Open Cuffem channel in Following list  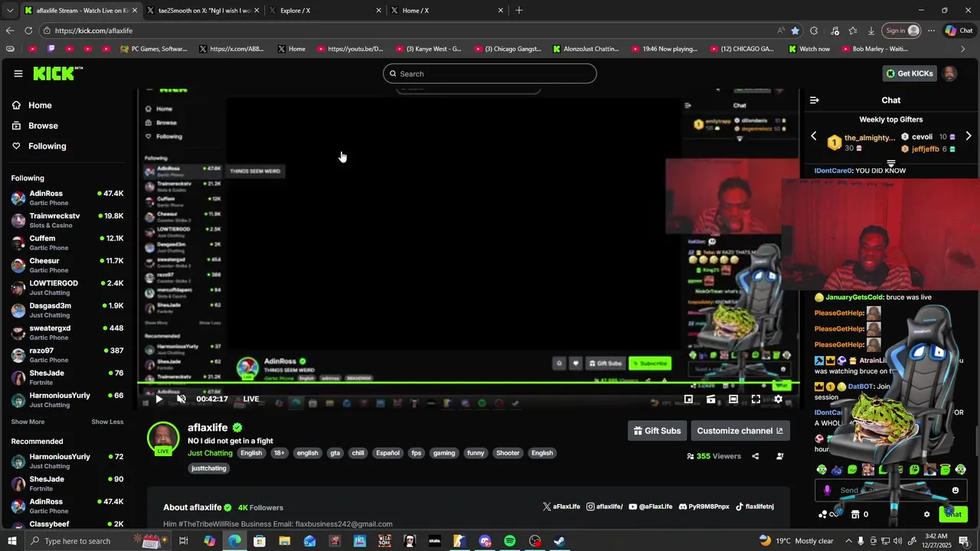67,243
